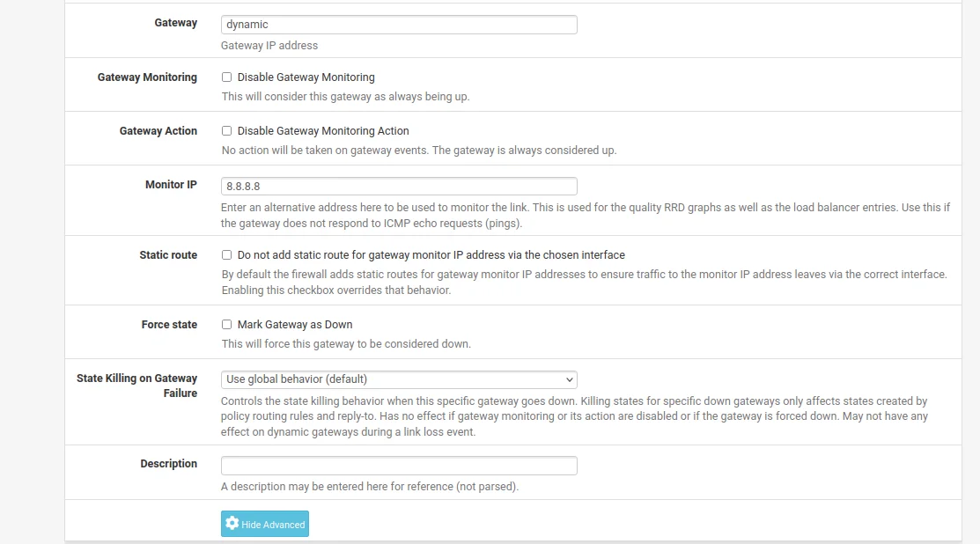Enable Disable Gateway Monitoring checkbox

[x=226, y=77]
